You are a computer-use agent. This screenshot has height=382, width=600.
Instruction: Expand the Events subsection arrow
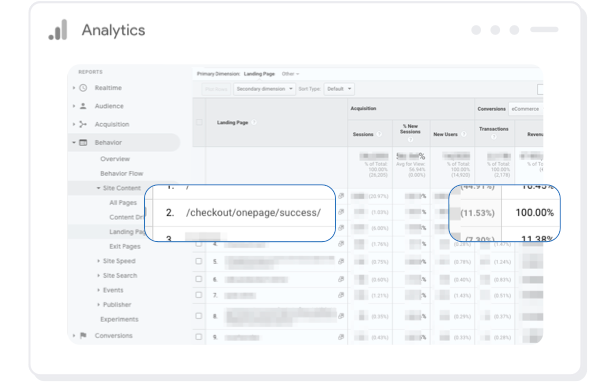pos(98,290)
